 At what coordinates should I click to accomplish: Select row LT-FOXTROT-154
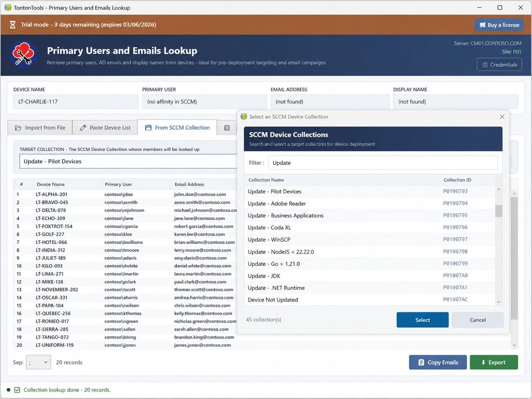click(125, 226)
